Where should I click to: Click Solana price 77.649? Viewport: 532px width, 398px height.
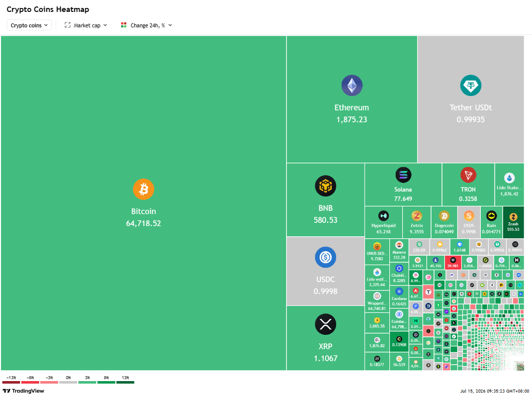403,199
